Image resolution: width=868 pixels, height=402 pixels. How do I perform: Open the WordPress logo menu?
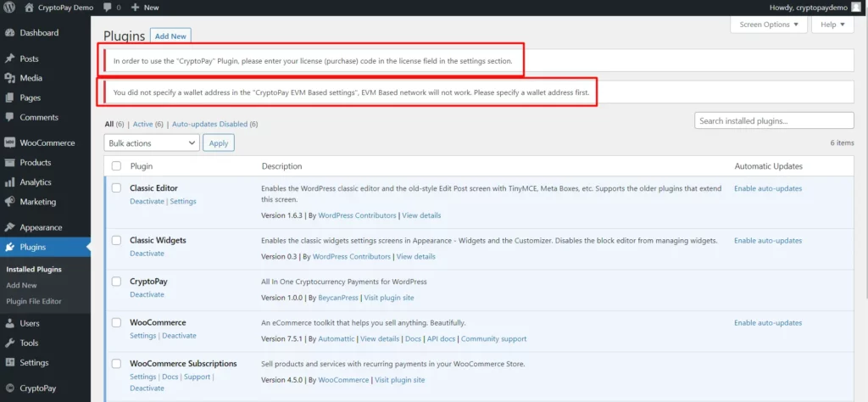(x=10, y=8)
